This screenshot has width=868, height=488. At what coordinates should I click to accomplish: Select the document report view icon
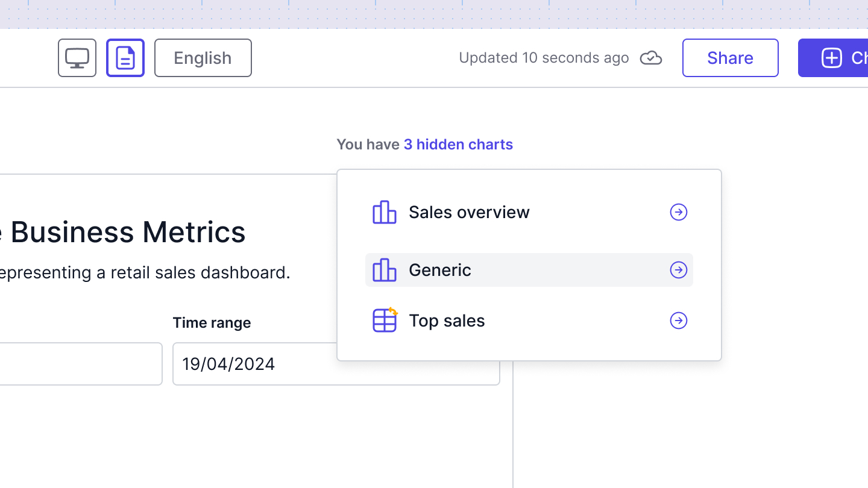click(125, 58)
